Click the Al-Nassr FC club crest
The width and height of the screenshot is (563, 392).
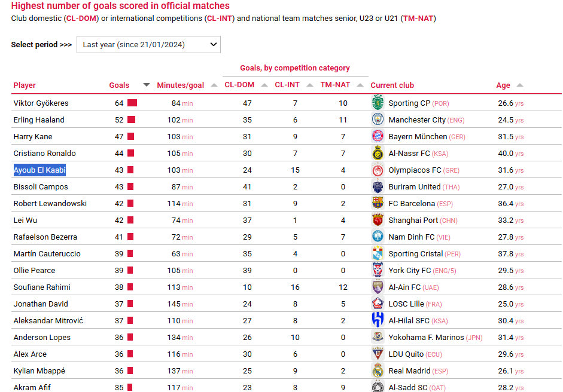tap(378, 153)
